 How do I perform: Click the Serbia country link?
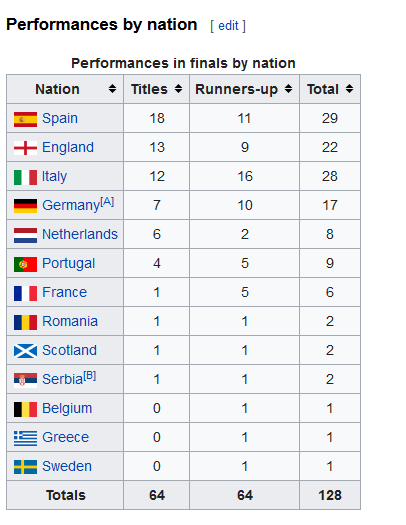coord(62,380)
